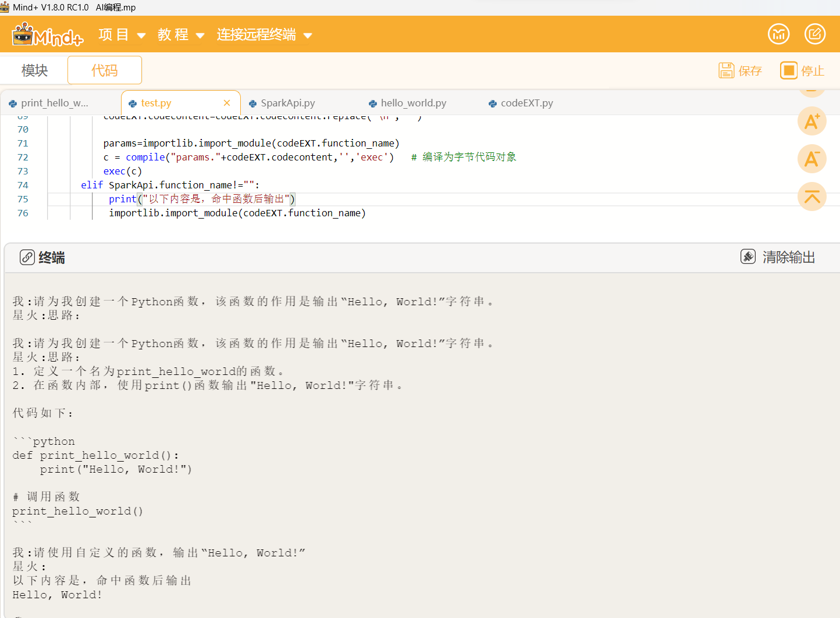
Task: Jump to top with the upward arrow icon
Action: coord(812,197)
